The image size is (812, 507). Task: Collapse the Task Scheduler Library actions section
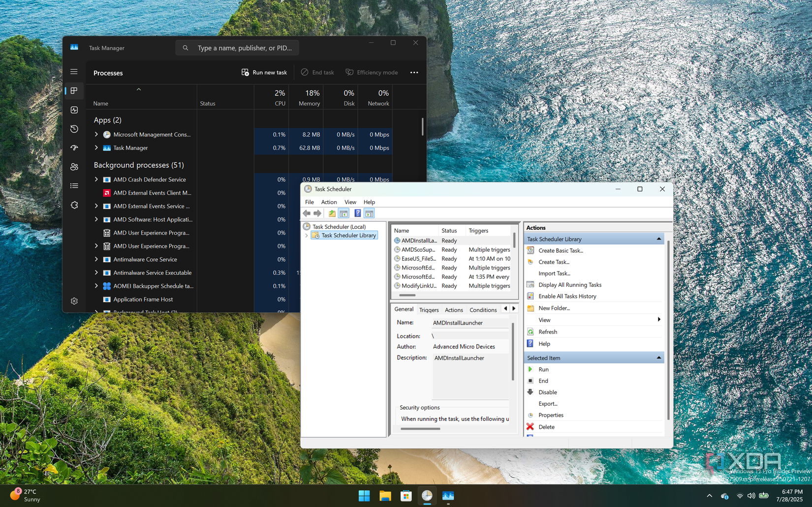pos(659,239)
